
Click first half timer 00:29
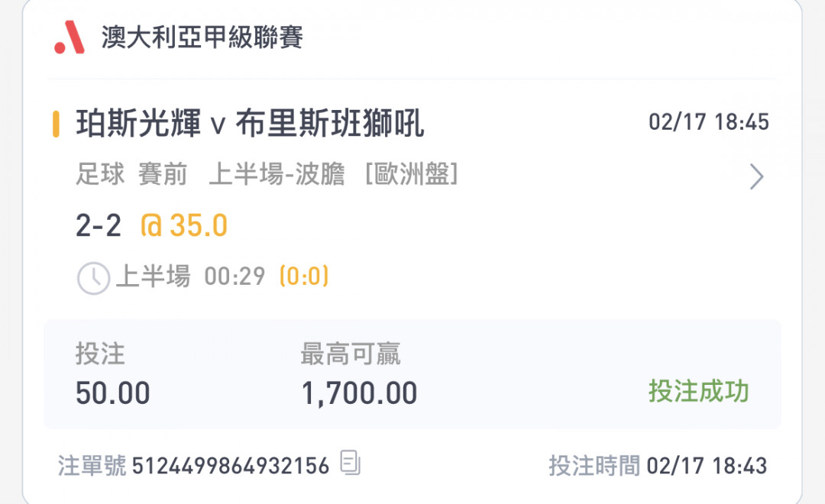click(x=235, y=276)
